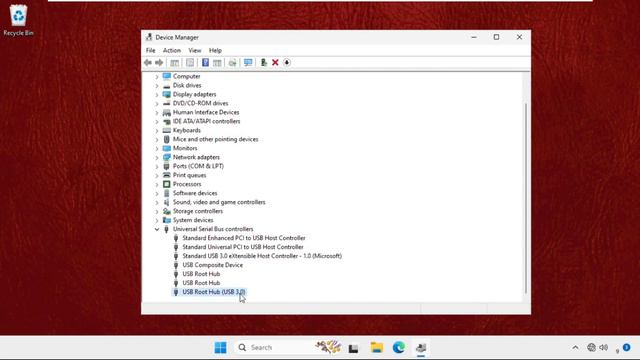Open the View menu
This screenshot has height=360, width=640.
tap(195, 50)
